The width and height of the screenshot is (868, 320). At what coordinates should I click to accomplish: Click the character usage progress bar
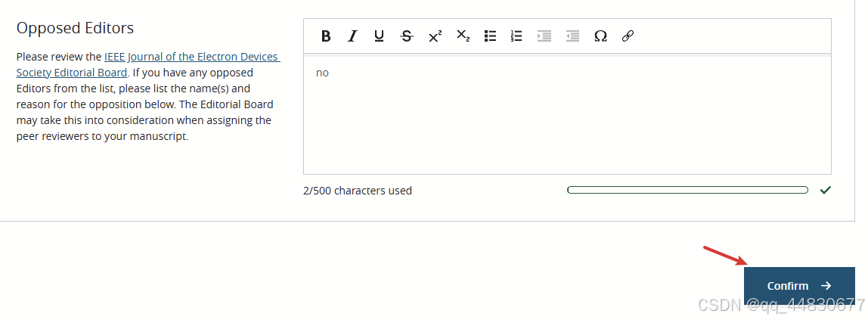[x=687, y=190]
